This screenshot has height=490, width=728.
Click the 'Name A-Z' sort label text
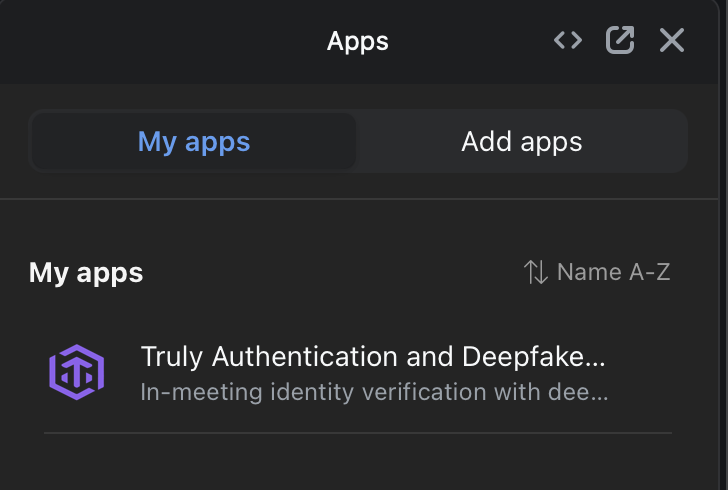pyautogui.click(x=613, y=272)
